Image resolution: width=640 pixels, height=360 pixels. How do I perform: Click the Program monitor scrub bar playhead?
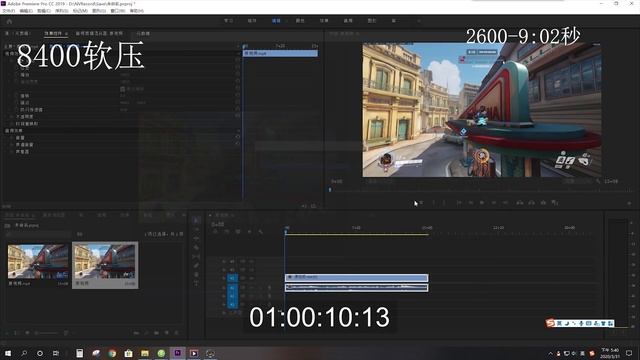click(330, 190)
